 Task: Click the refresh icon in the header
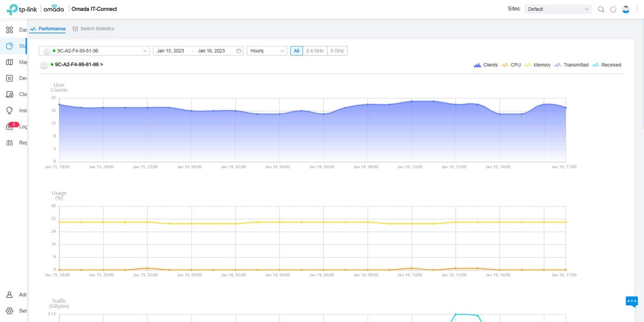tap(613, 9)
